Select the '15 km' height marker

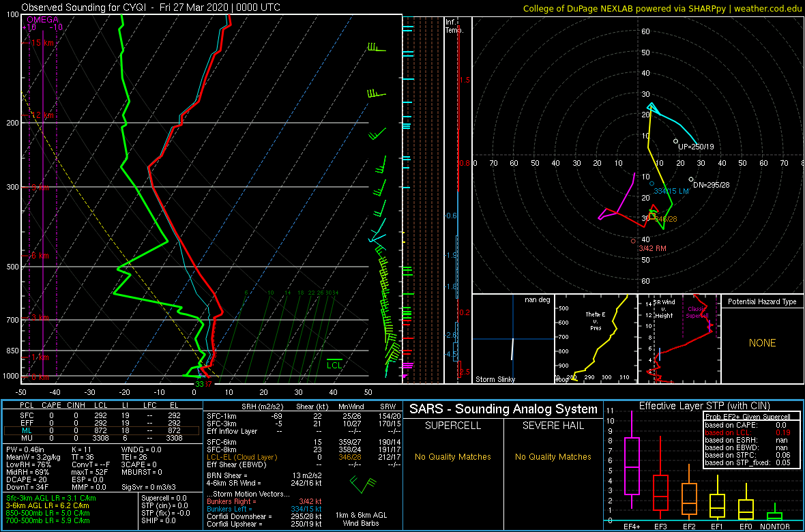click(42, 43)
